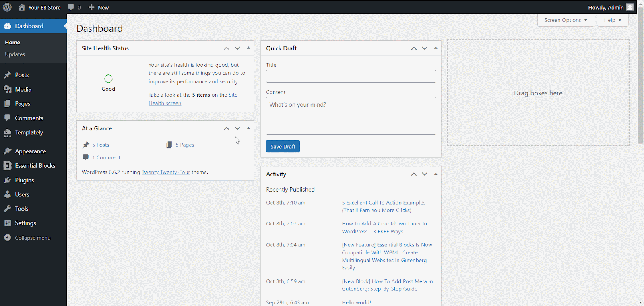
Task: Click the Media icon in sidebar
Action: click(8, 89)
